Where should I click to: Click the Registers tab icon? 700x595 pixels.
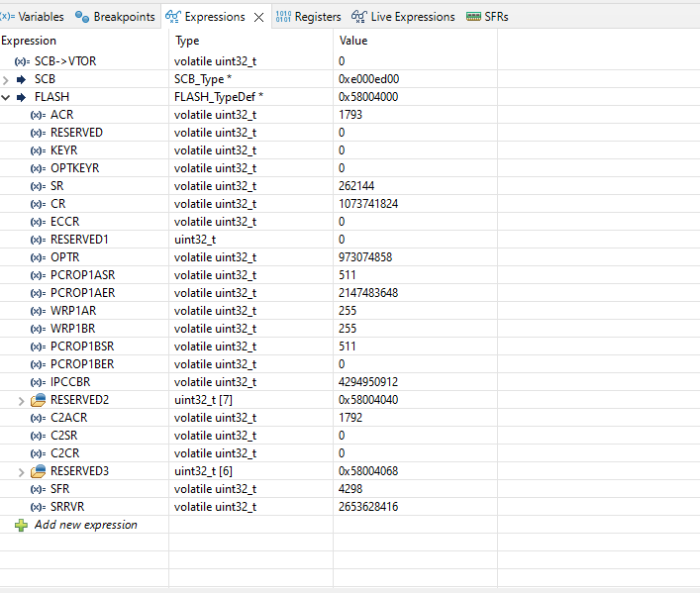283,17
